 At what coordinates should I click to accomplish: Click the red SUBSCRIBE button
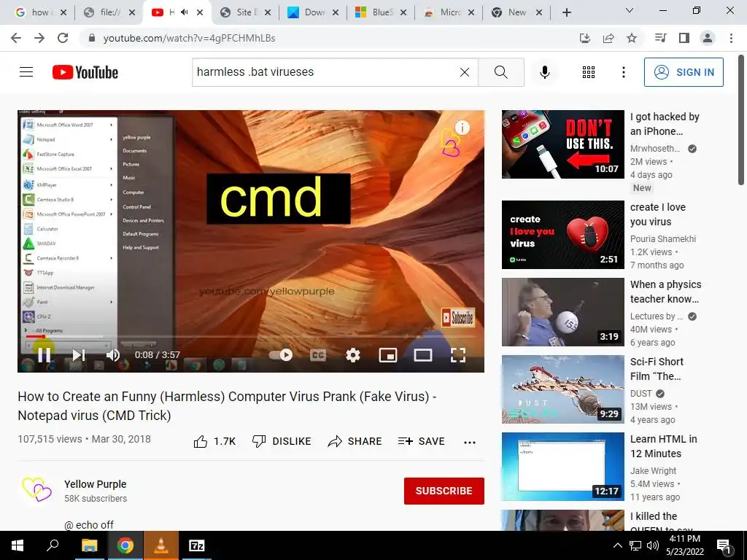pos(444,491)
